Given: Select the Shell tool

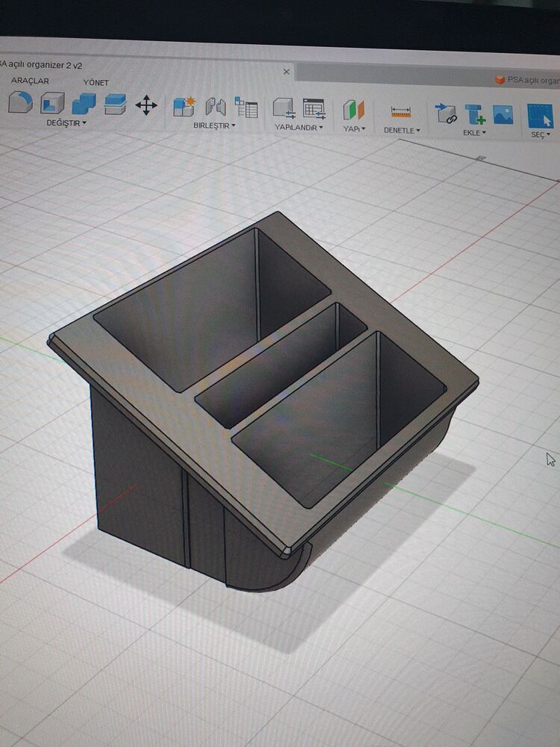Looking at the screenshot, I should click(x=52, y=102).
